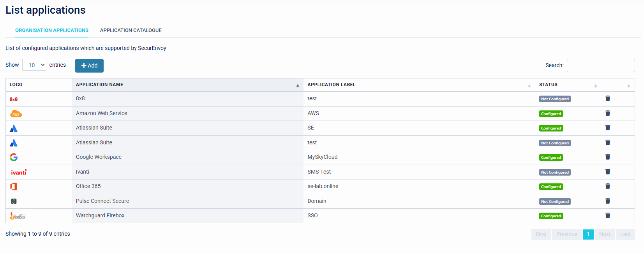Sort by Status column
The height and width of the screenshot is (254, 644).
coord(568,85)
